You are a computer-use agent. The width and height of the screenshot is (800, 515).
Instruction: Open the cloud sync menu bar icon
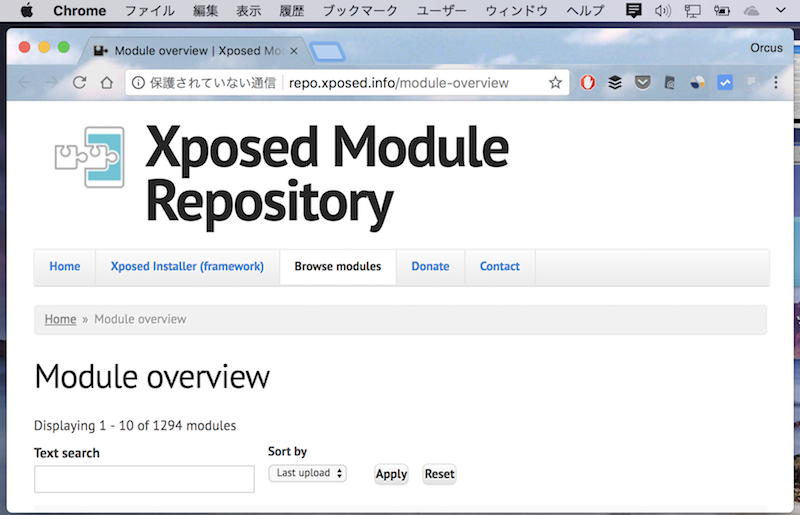(751, 10)
